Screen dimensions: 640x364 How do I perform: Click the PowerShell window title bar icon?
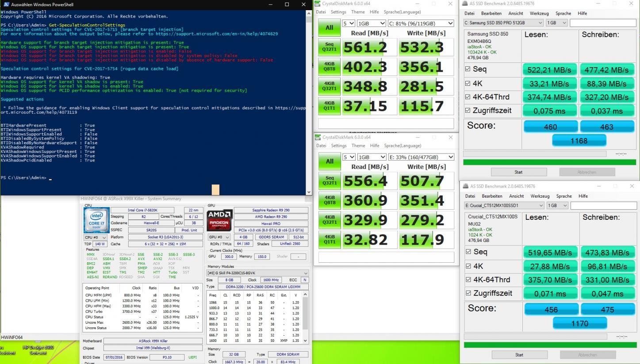coord(6,4)
